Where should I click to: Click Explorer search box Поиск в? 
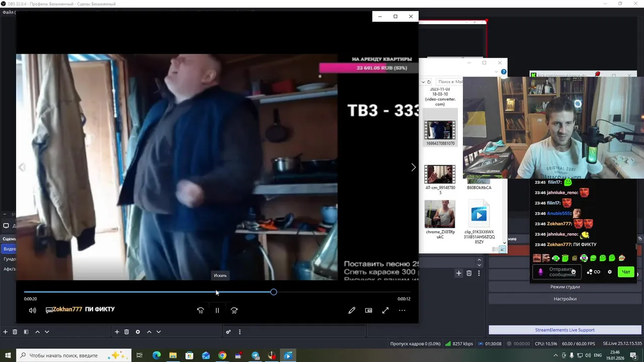(450, 81)
